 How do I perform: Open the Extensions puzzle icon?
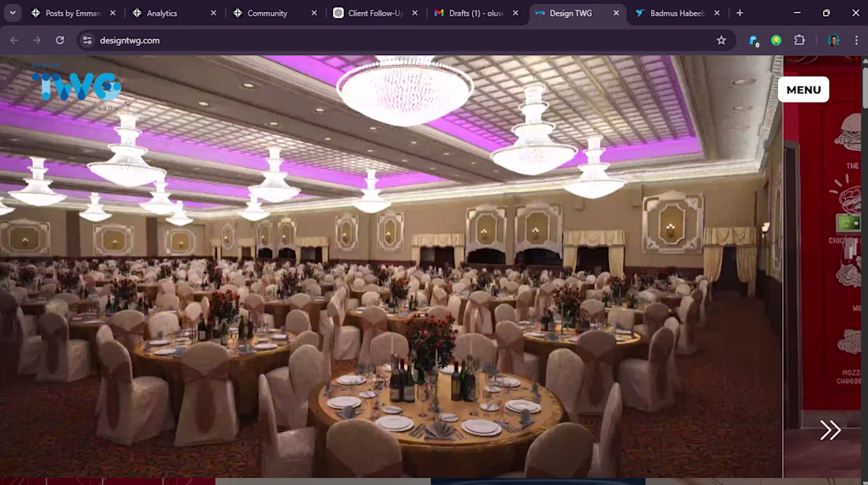pyautogui.click(x=799, y=40)
